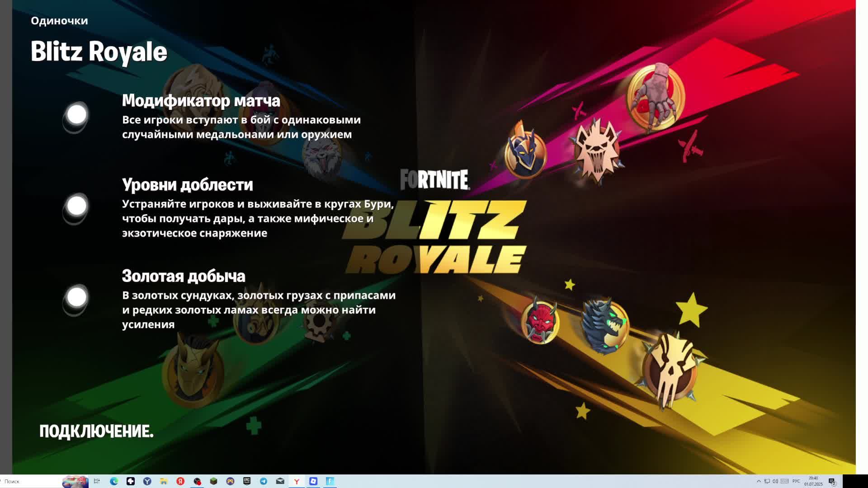Open the volume control in system tray
868x488 pixels.
775,481
